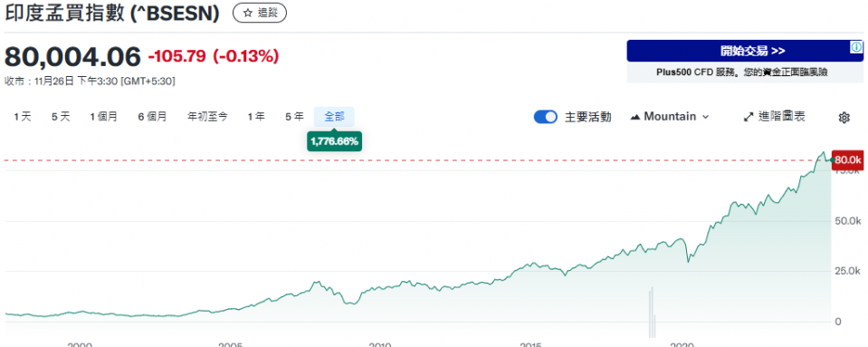Select the 1個月 time range

103,117
